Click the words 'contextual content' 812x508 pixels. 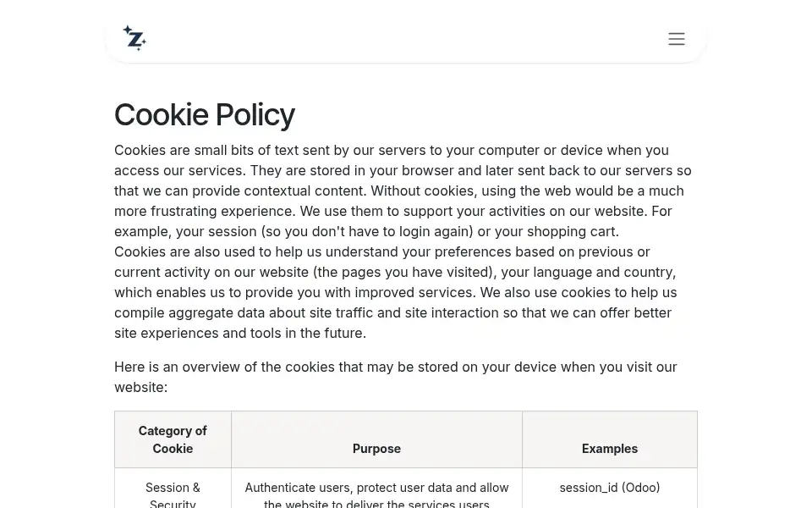(305, 190)
